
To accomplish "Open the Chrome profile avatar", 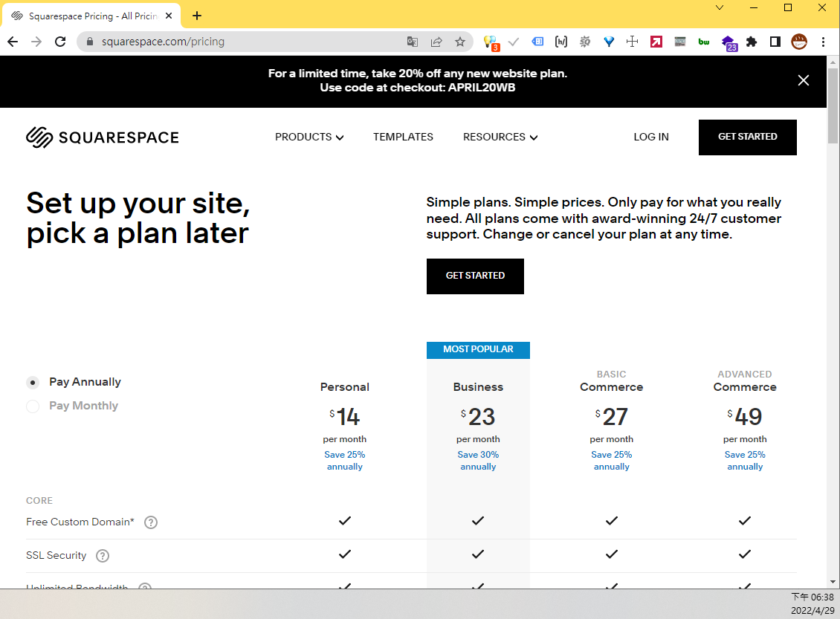I will tap(799, 42).
